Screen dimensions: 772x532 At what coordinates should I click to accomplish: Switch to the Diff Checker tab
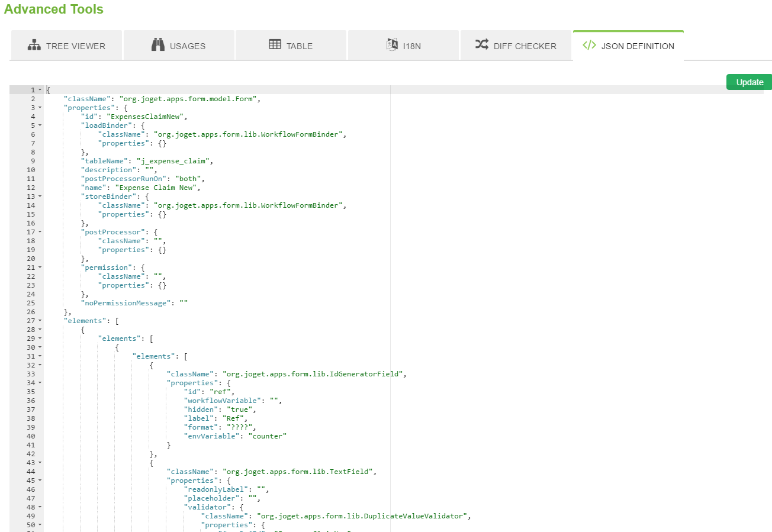(516, 46)
